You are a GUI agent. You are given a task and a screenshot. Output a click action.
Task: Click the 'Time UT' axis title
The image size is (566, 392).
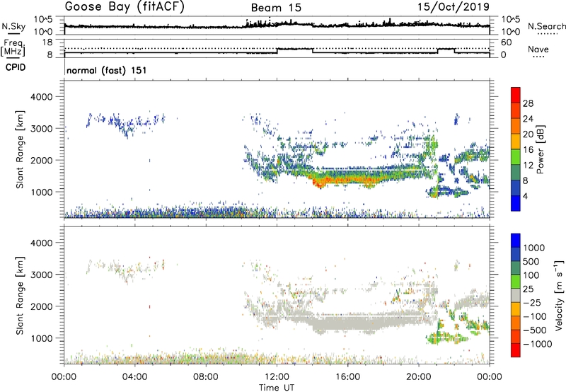pos(277,387)
